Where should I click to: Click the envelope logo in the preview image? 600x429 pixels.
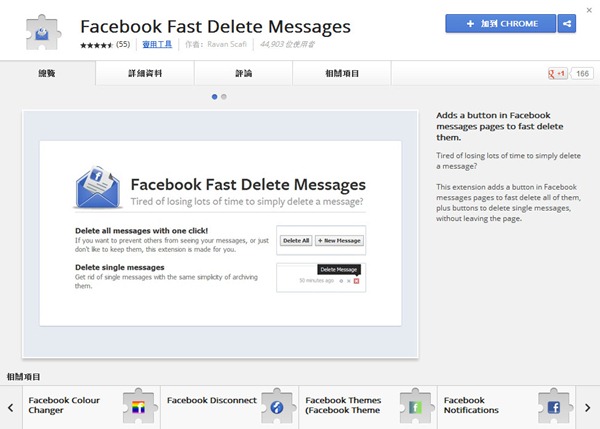click(98, 188)
